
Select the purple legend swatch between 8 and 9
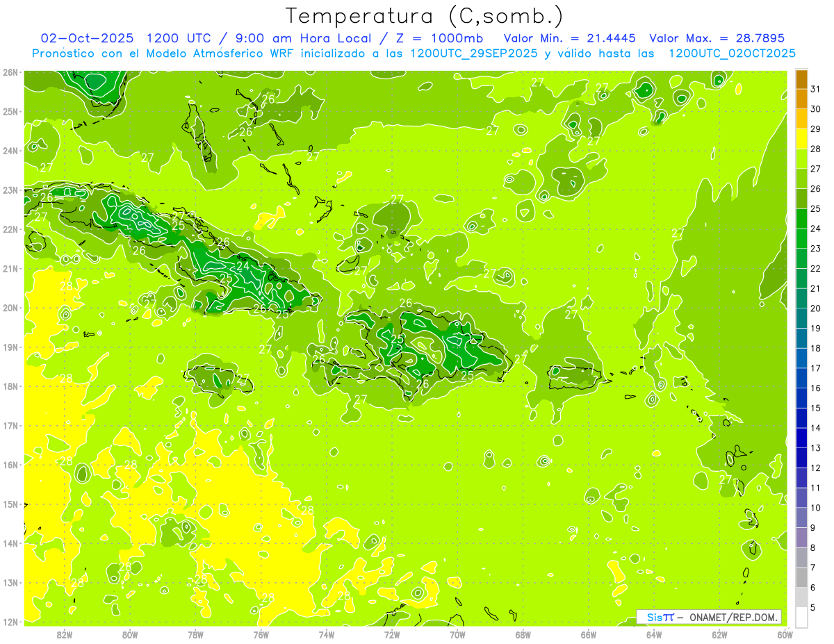pyautogui.click(x=801, y=538)
